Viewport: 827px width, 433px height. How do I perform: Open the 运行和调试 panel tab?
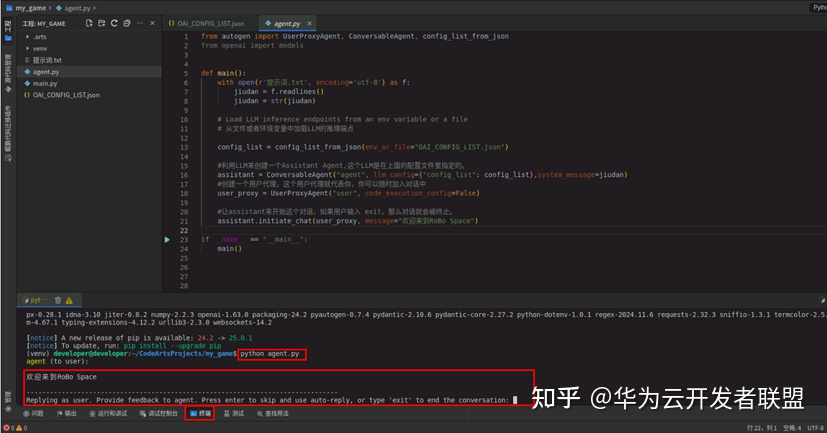(x=108, y=413)
